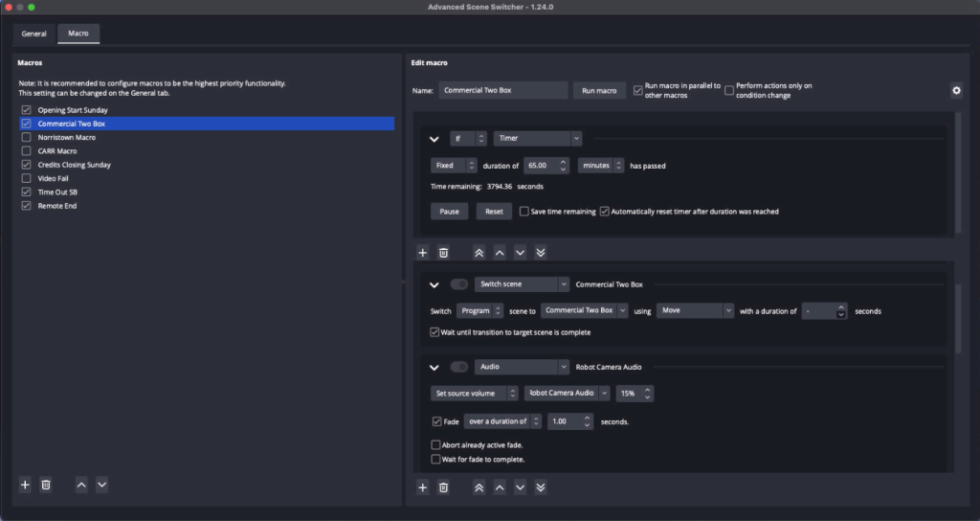Click the Run macro button
This screenshot has width=980, height=521.
click(x=599, y=90)
